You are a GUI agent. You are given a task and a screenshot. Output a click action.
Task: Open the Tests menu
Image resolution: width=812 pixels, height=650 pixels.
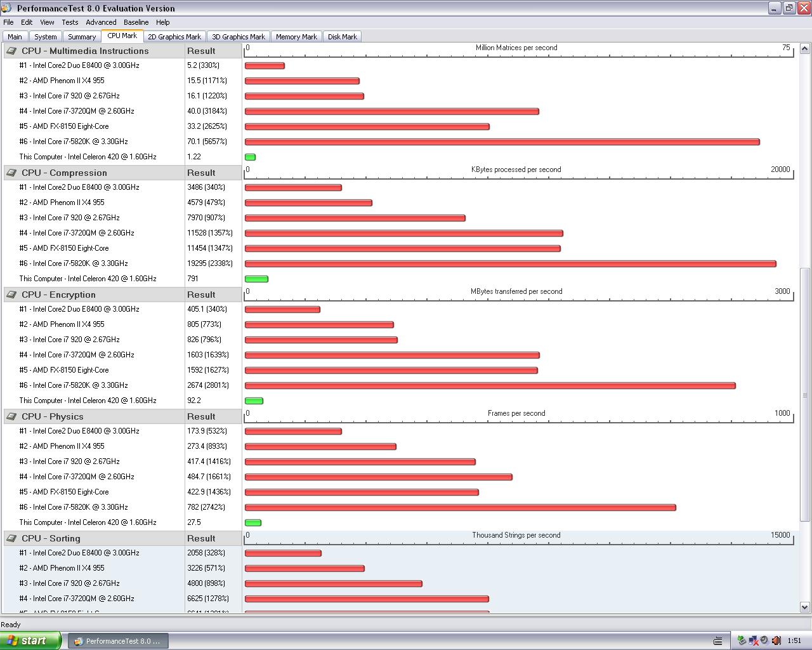coord(70,22)
